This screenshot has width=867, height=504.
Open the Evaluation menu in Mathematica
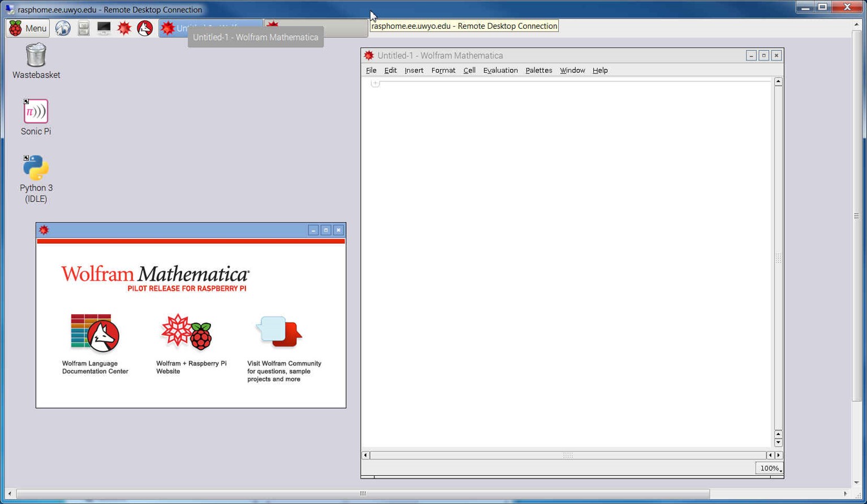[x=501, y=71]
